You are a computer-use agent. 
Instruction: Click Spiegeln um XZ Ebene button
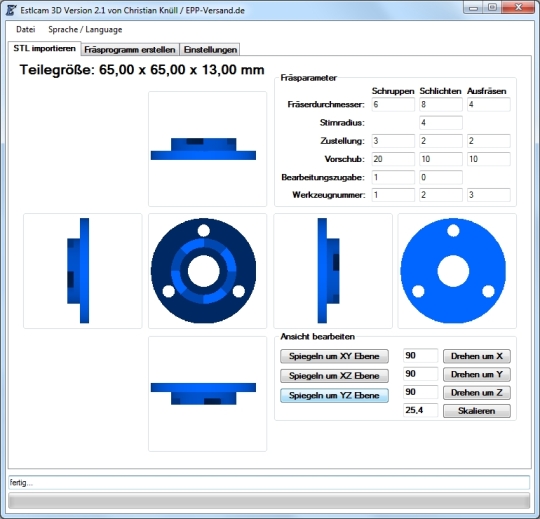click(x=334, y=376)
